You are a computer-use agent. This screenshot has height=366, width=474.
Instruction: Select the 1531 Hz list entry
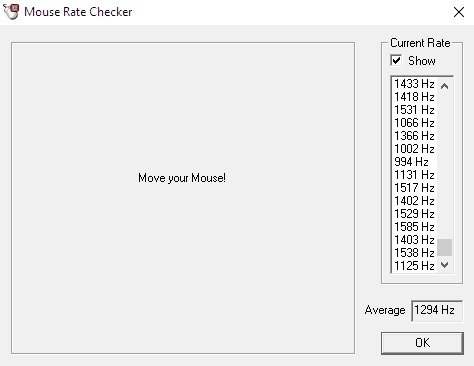click(x=415, y=110)
